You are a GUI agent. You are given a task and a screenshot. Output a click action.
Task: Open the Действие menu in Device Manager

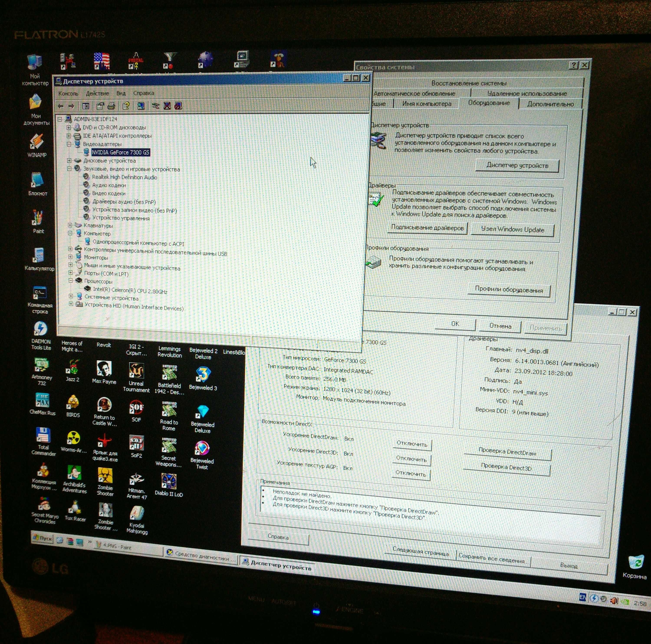tap(97, 93)
